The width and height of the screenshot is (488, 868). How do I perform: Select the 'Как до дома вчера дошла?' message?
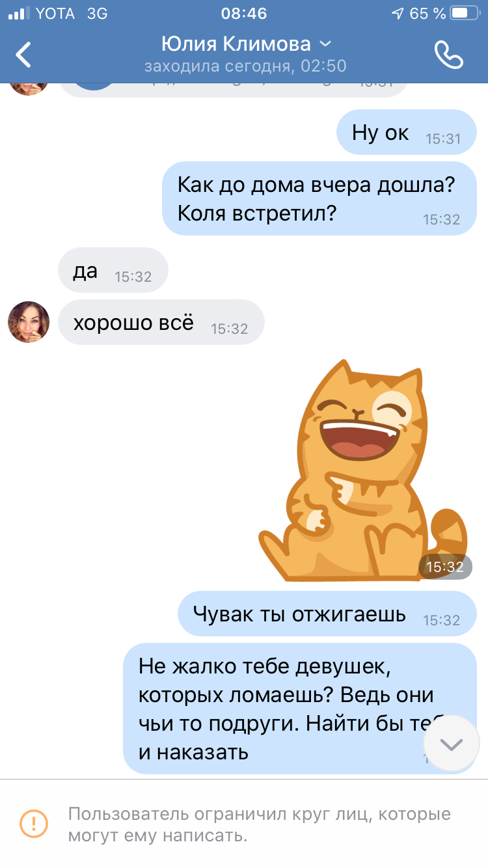[x=319, y=198]
